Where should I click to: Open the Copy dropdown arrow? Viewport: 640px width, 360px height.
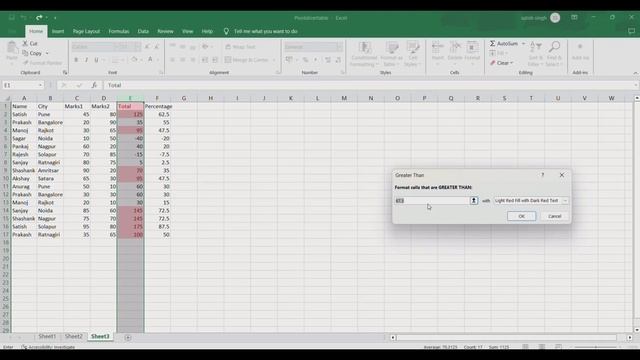47,53
